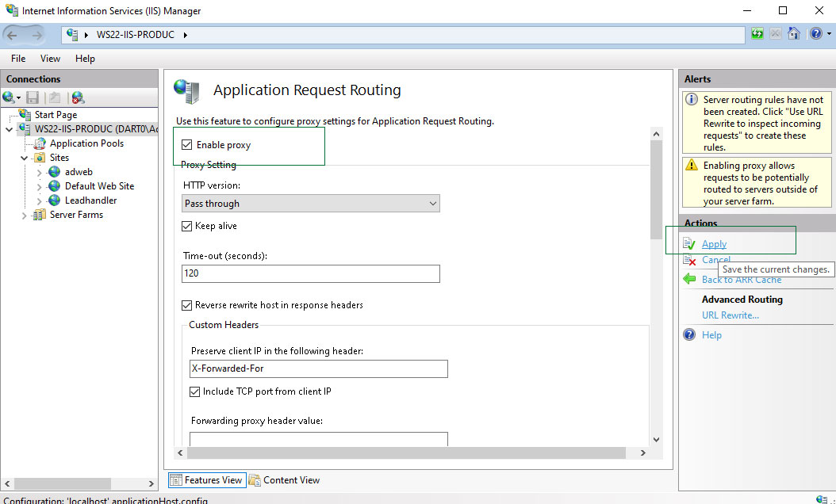This screenshot has height=504, width=836.
Task: Click the Apply link in Actions
Action: [714, 244]
